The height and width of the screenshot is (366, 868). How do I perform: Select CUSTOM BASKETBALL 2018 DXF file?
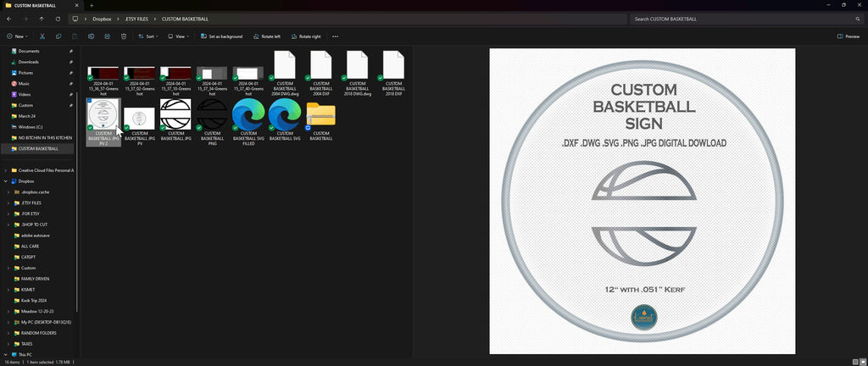click(393, 73)
